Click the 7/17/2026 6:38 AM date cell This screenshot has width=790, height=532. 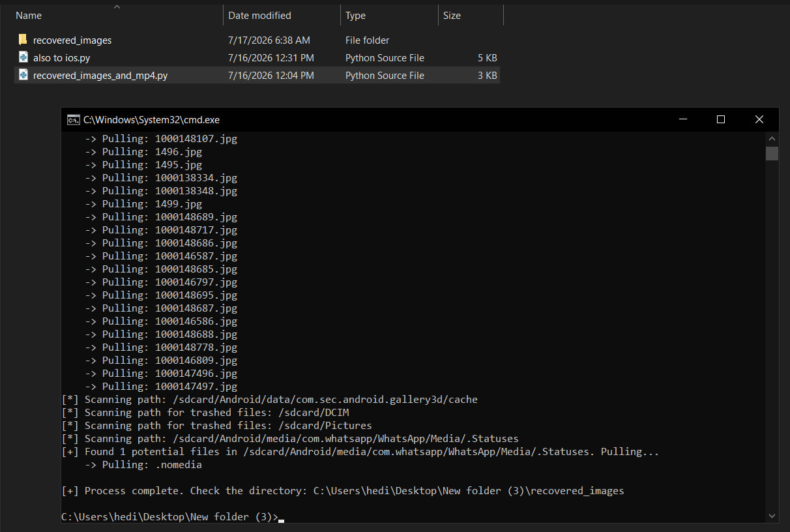click(x=269, y=40)
